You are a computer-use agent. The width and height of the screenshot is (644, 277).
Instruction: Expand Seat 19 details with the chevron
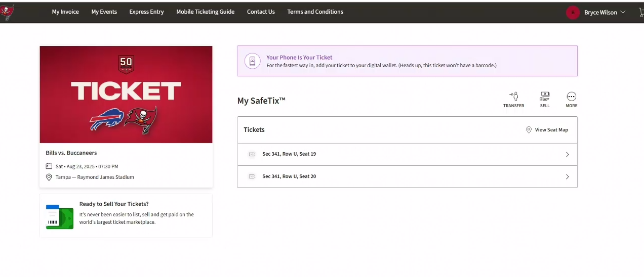click(x=567, y=155)
